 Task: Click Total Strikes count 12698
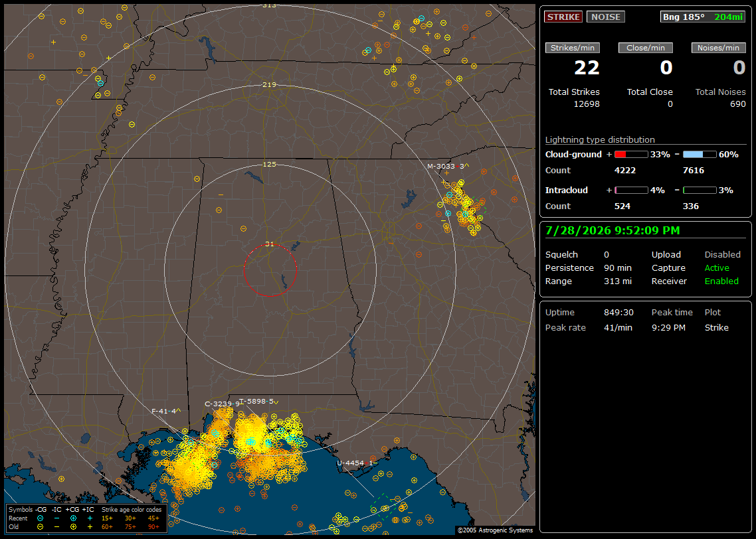click(587, 104)
